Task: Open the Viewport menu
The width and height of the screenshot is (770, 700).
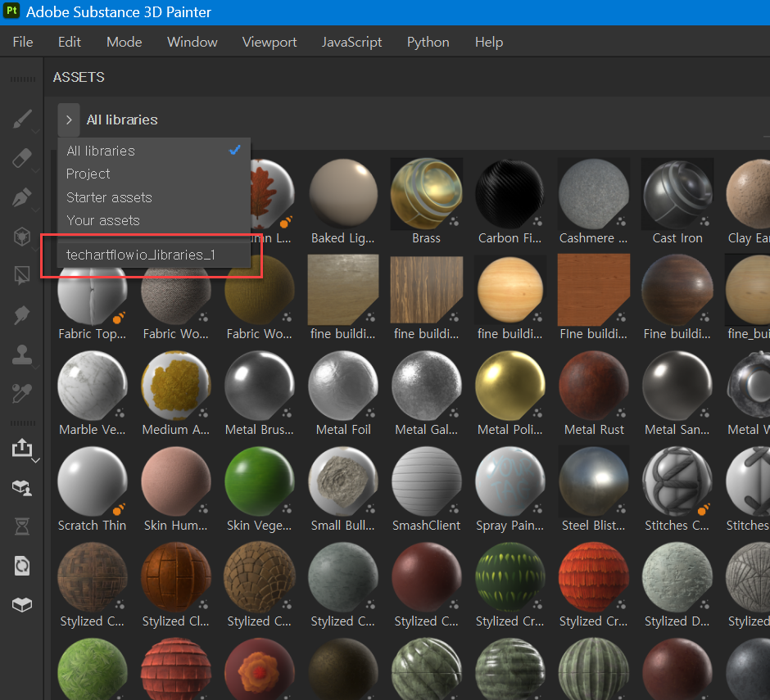Action: [269, 43]
